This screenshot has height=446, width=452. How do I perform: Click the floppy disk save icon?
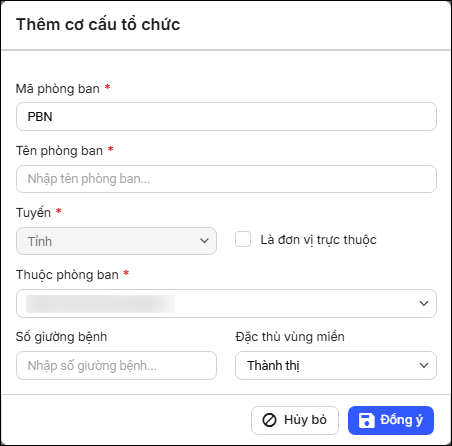(x=366, y=420)
